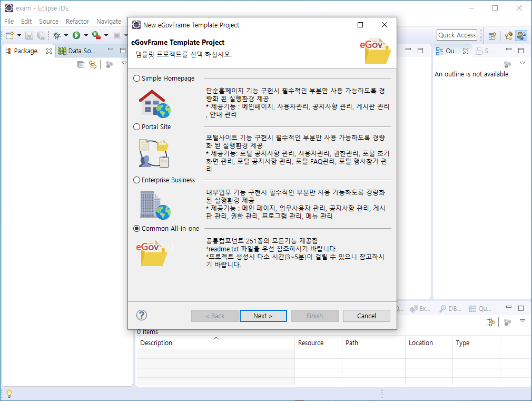Click the Quick Access field
The width and height of the screenshot is (532, 401).
tap(457, 35)
